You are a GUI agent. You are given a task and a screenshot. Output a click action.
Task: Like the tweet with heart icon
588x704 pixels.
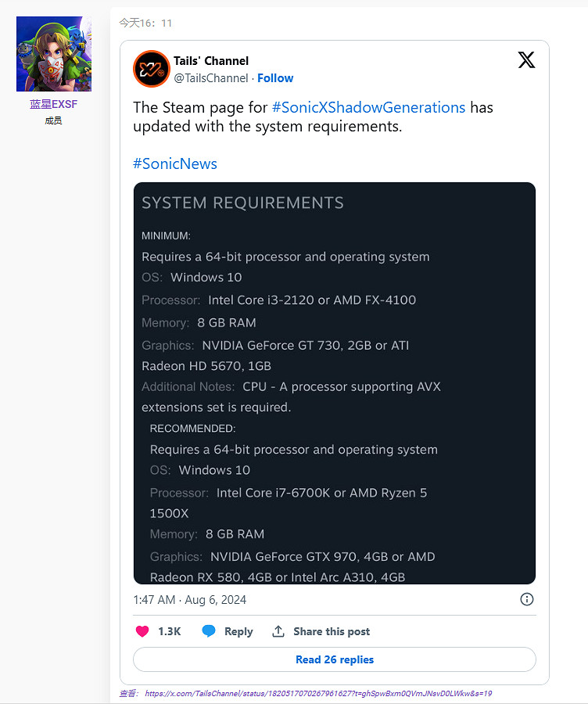click(x=142, y=631)
